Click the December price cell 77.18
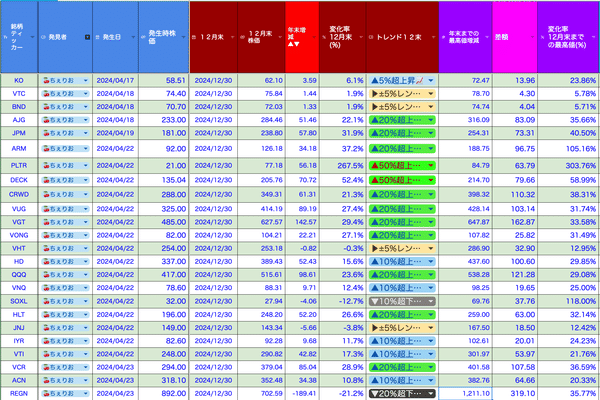 tap(261, 166)
